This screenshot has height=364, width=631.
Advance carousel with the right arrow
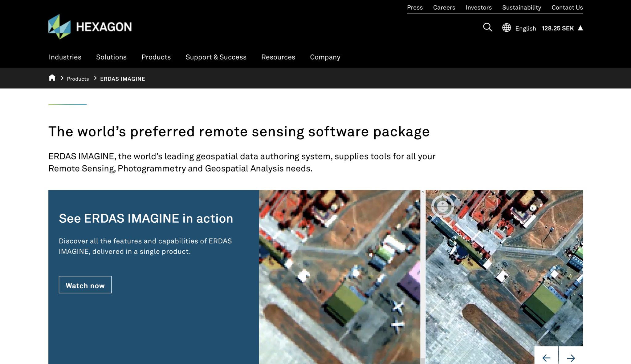pyautogui.click(x=571, y=358)
